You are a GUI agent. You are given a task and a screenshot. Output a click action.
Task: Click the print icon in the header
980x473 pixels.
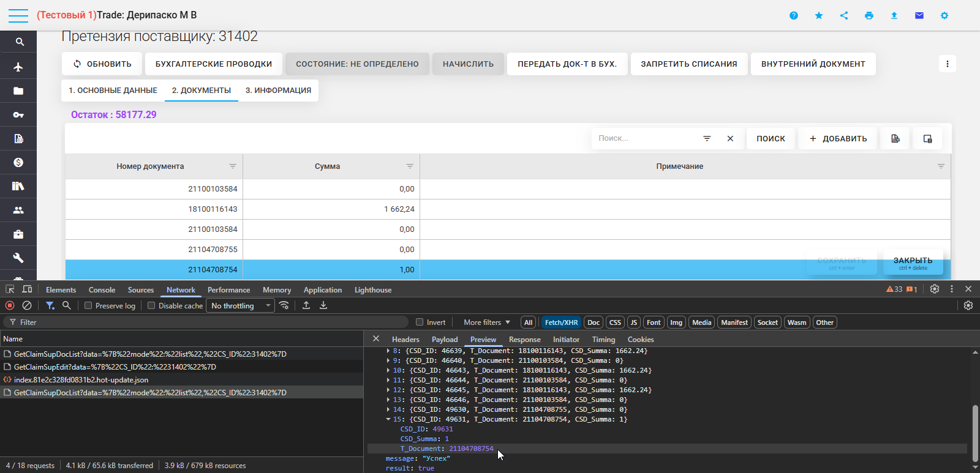click(869, 15)
